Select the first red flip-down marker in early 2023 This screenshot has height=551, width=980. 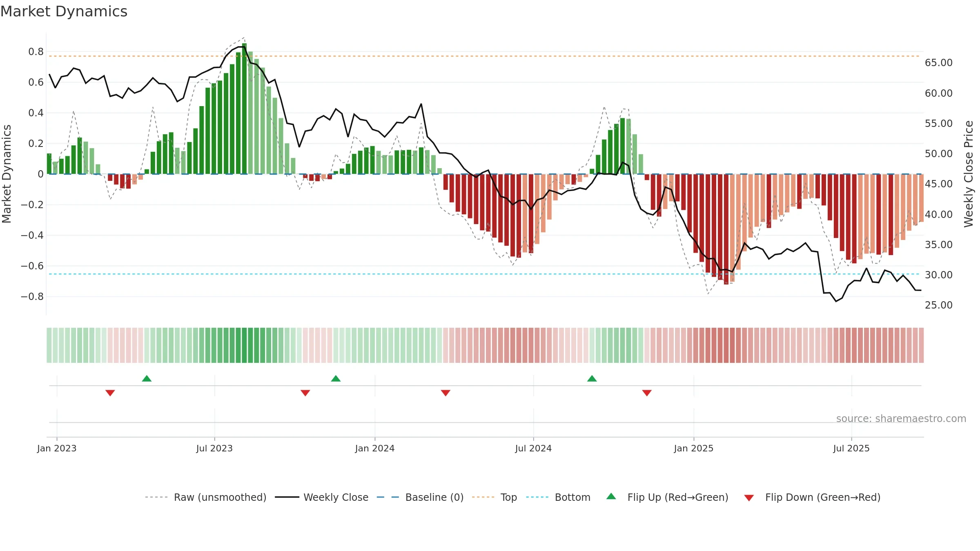110,393
